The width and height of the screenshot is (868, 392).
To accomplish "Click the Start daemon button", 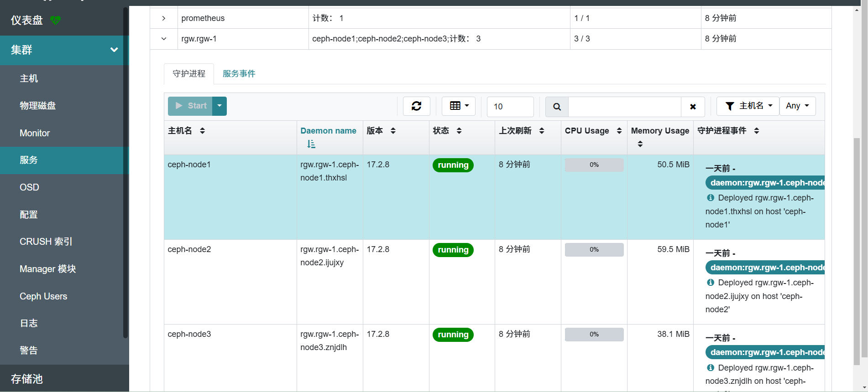I will pyautogui.click(x=191, y=106).
